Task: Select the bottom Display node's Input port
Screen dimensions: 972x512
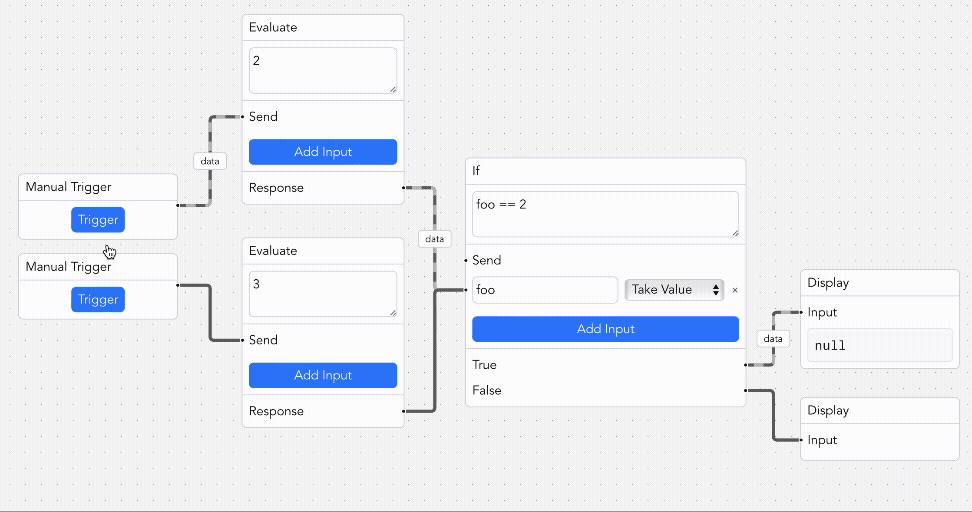Action: [x=802, y=440]
